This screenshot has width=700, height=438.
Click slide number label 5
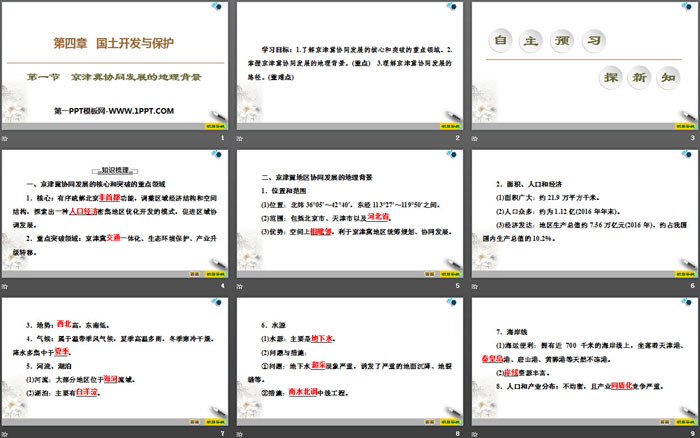tap(458, 286)
